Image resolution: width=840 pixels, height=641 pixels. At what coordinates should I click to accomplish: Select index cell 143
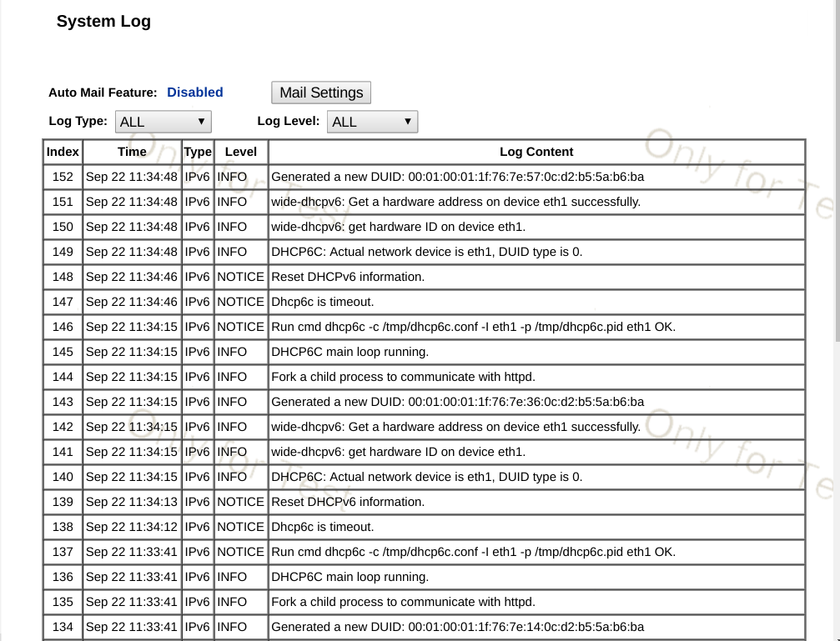click(x=63, y=402)
